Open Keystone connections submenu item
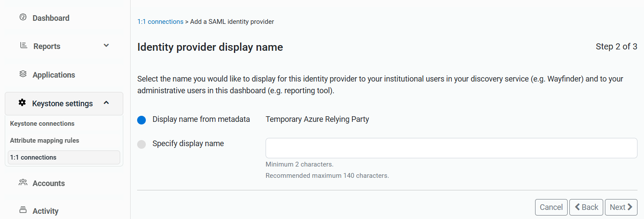 pos(42,124)
